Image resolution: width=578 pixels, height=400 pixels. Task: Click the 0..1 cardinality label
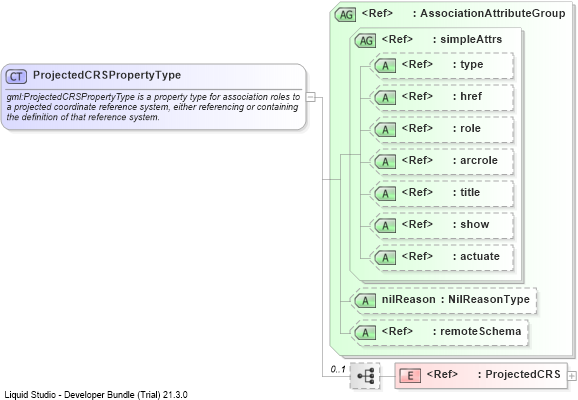(338, 369)
